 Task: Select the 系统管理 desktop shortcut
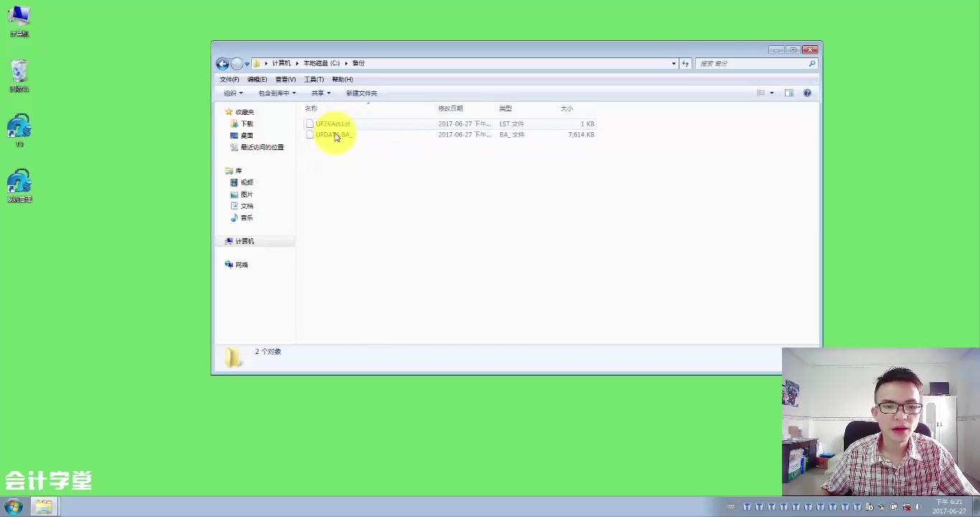(19, 185)
